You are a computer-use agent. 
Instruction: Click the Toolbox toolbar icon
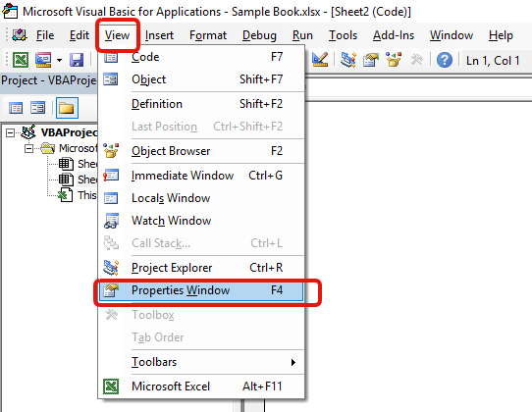[416, 60]
